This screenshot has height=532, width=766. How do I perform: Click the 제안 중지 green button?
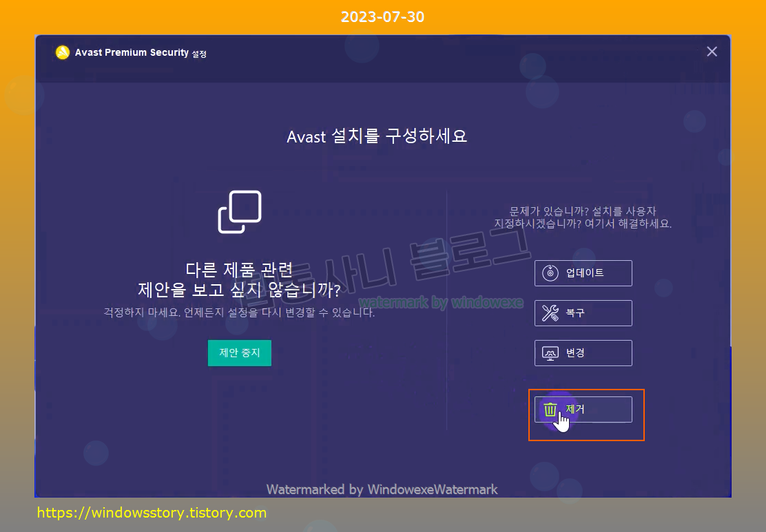pos(240,353)
